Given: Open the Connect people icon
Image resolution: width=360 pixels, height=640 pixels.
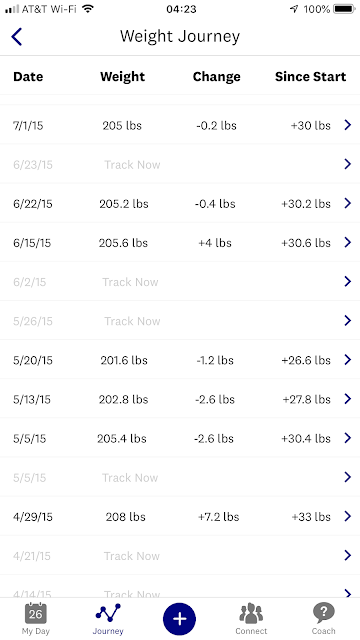Looking at the screenshot, I should click(x=251, y=613).
